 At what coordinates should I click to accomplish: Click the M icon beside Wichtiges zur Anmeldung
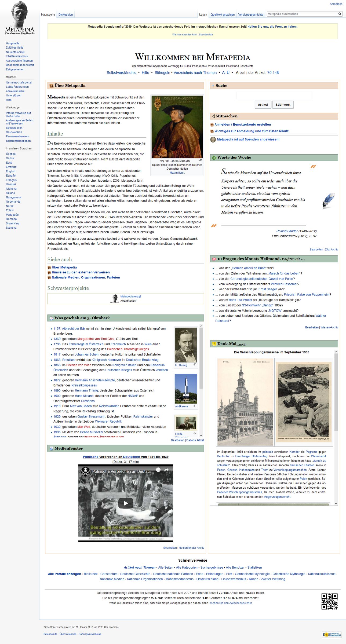(212, 131)
